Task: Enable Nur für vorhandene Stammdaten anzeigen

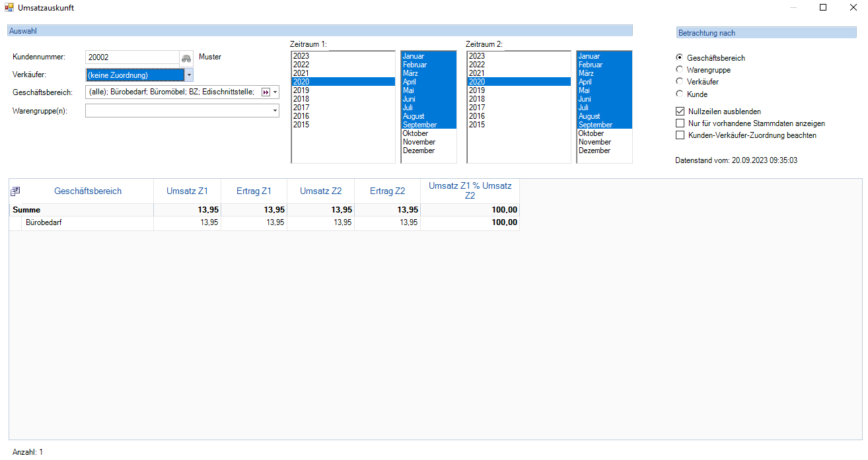Action: coord(680,123)
